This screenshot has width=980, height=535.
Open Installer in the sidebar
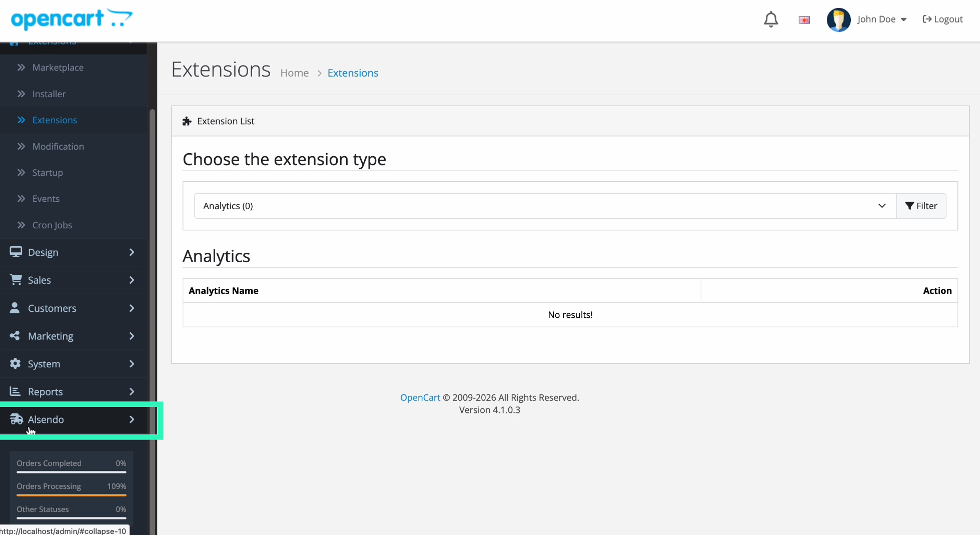click(49, 94)
